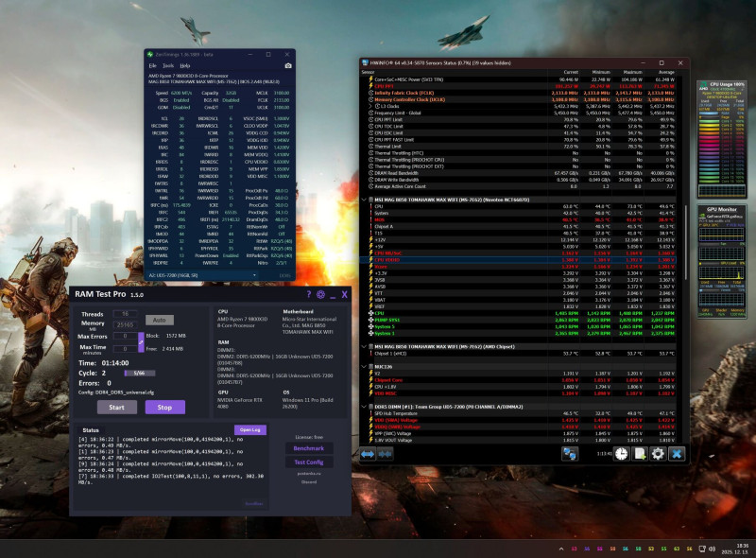Click lightning icon beside 1.8V VOUT Voltage
Image resolution: width=756 pixels, height=558 pixels.
tap(370, 440)
